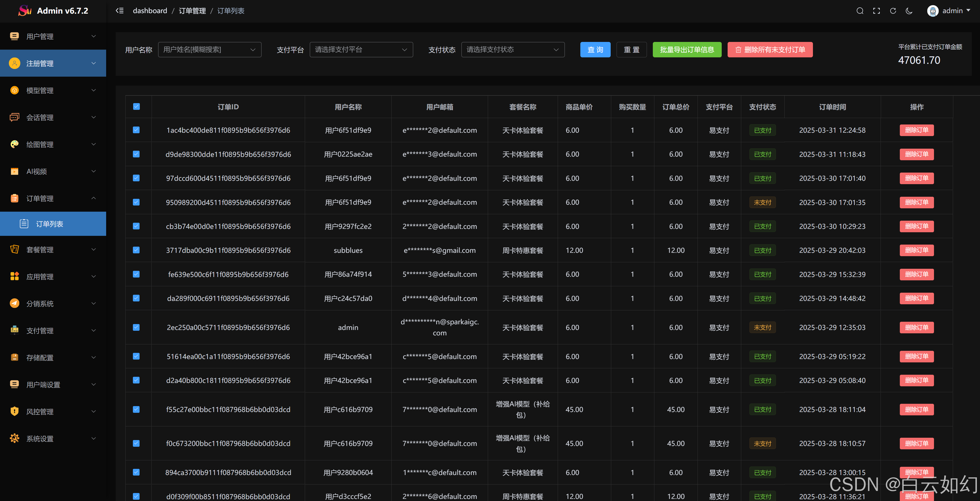Click the green 批量导出订单信息 button
This screenshot has height=501, width=980.
(x=687, y=49)
